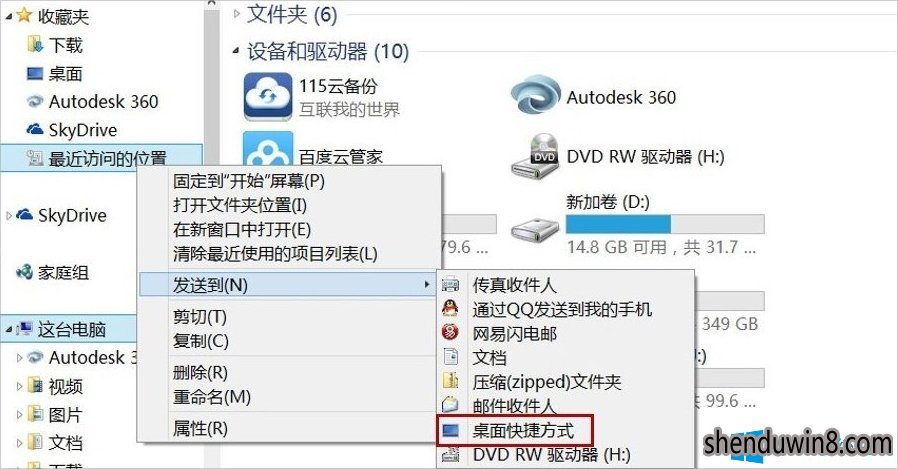Expand the 文件夹 (6) group
This screenshot has height=469, width=898.
[x=237, y=14]
